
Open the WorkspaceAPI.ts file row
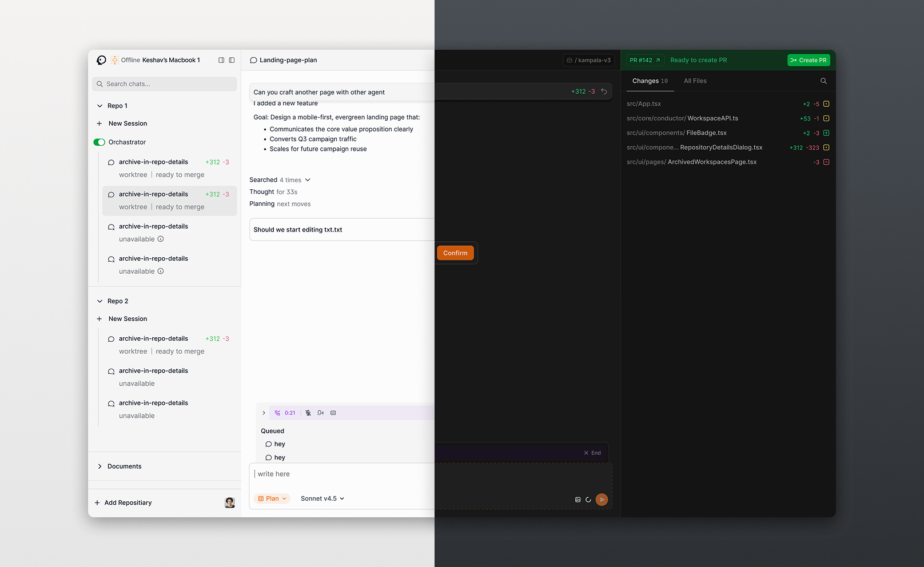[728, 118]
